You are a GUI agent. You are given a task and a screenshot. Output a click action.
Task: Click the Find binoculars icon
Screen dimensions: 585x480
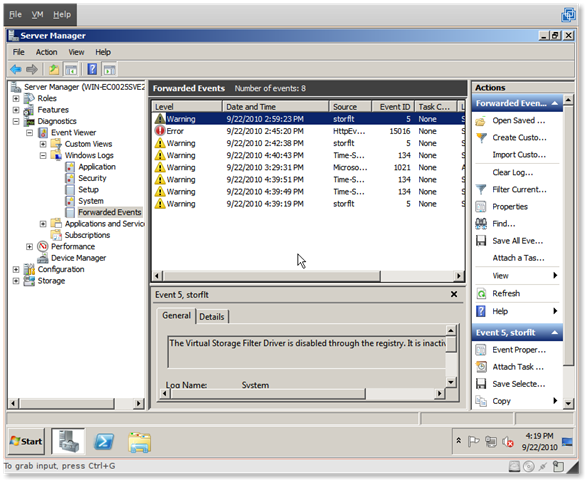click(x=481, y=224)
